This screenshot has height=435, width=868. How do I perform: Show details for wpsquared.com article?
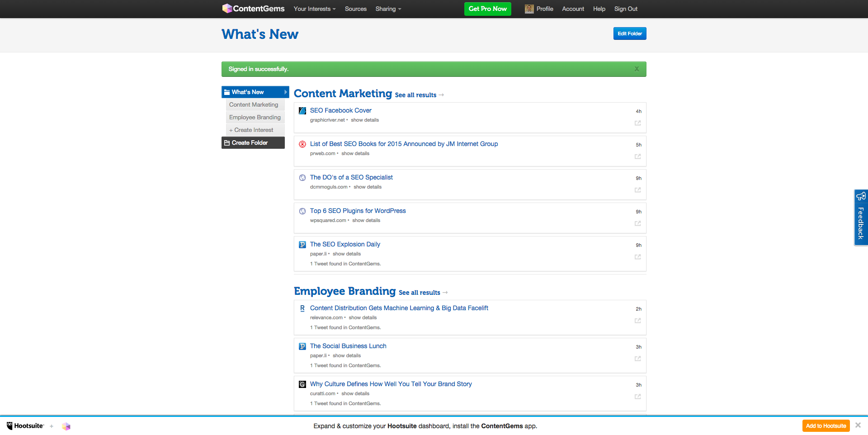pyautogui.click(x=366, y=220)
